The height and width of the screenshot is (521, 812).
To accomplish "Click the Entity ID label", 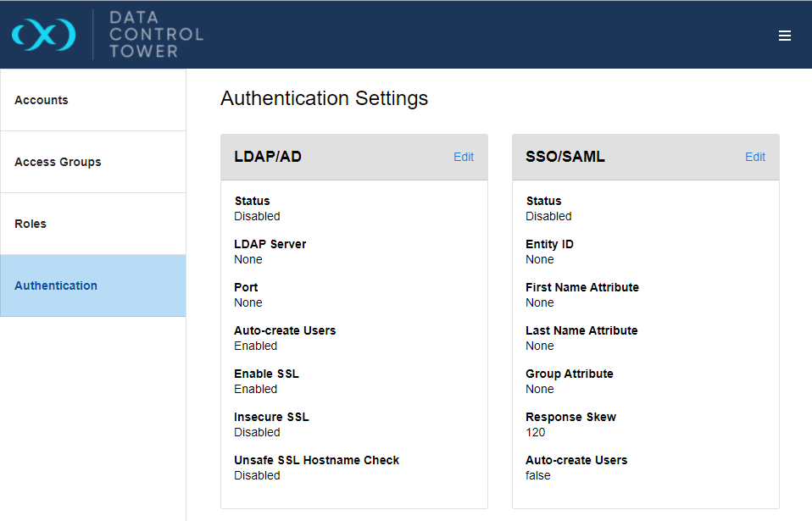I will click(549, 244).
